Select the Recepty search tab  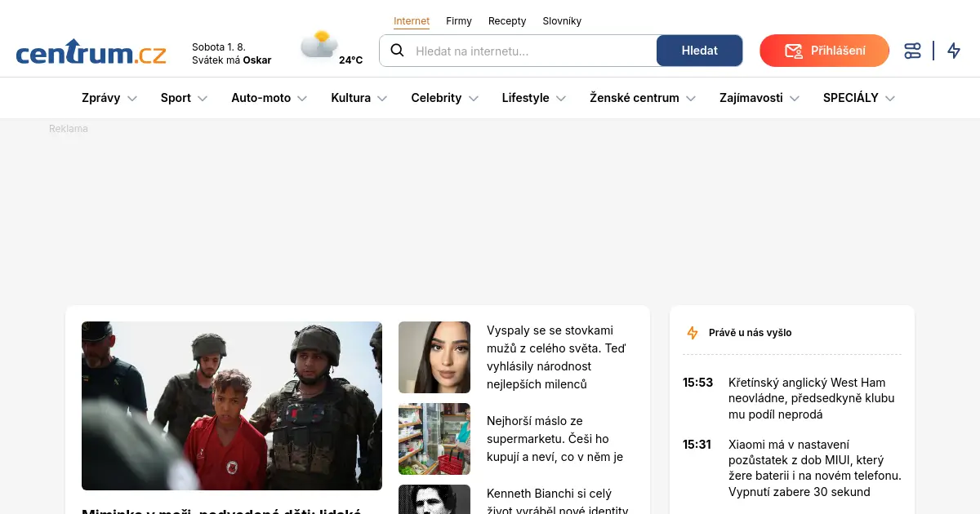(507, 21)
